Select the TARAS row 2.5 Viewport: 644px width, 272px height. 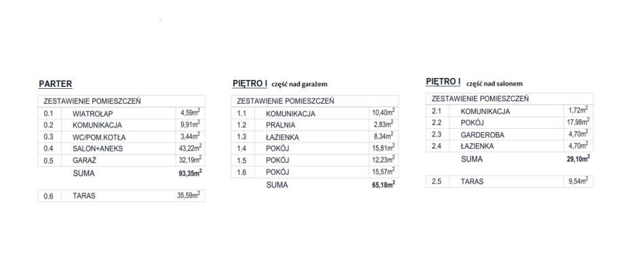509,182
